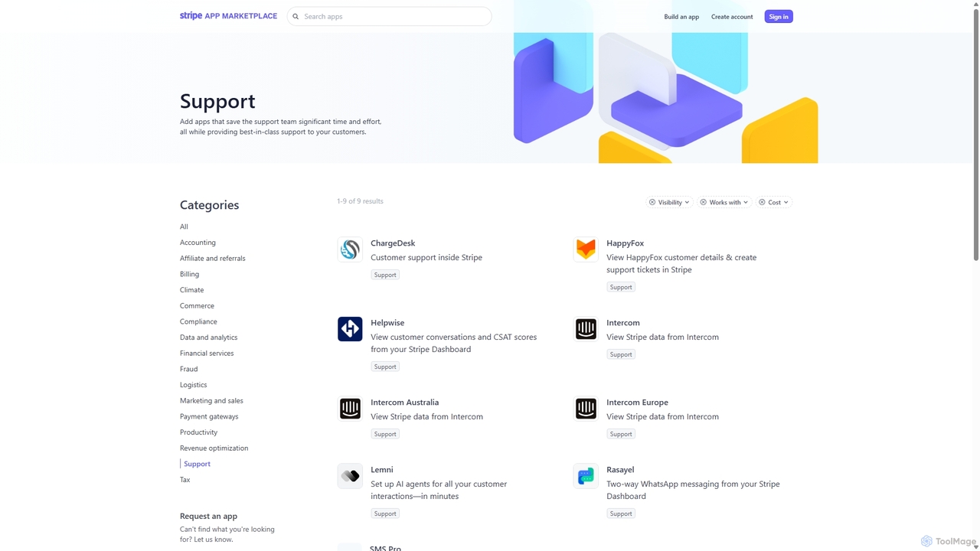980x551 pixels.
Task: Select the Fraud category
Action: pyautogui.click(x=188, y=369)
